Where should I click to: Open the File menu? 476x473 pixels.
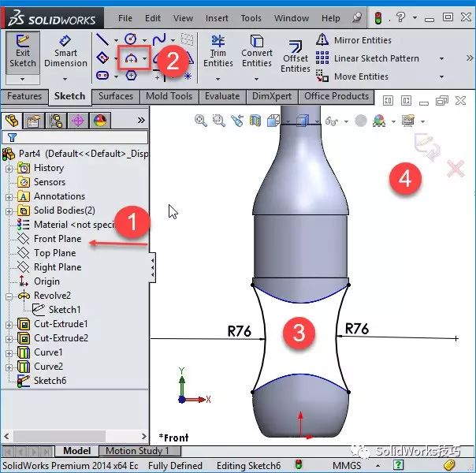point(125,18)
